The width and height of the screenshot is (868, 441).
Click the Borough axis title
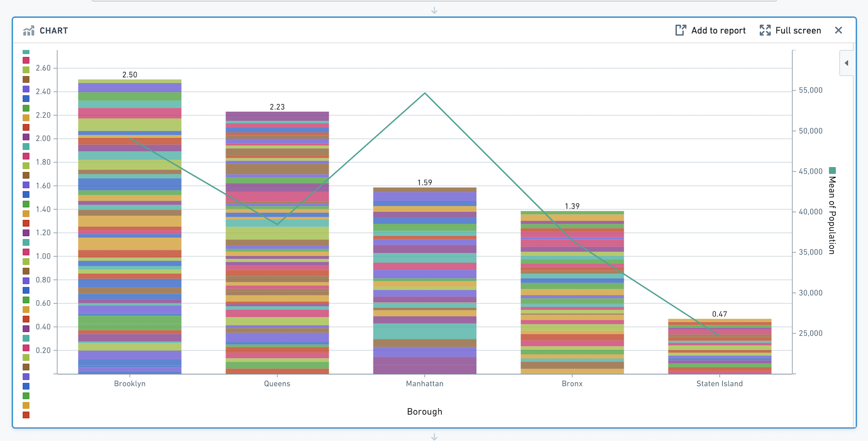tap(425, 412)
